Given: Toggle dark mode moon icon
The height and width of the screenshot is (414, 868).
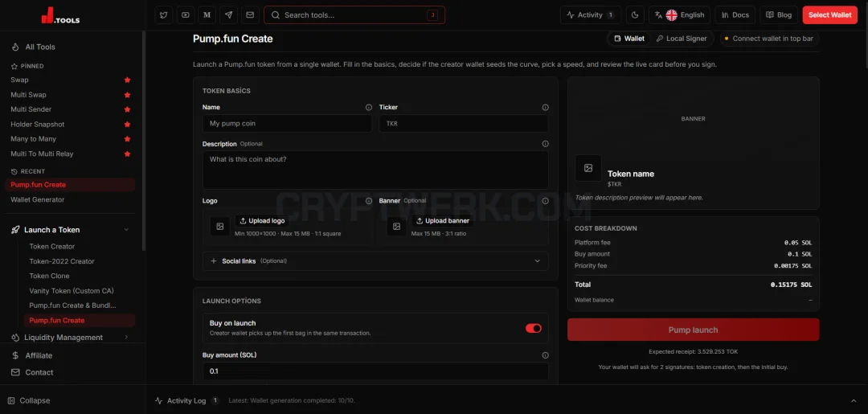Looking at the screenshot, I should pyautogui.click(x=635, y=15).
